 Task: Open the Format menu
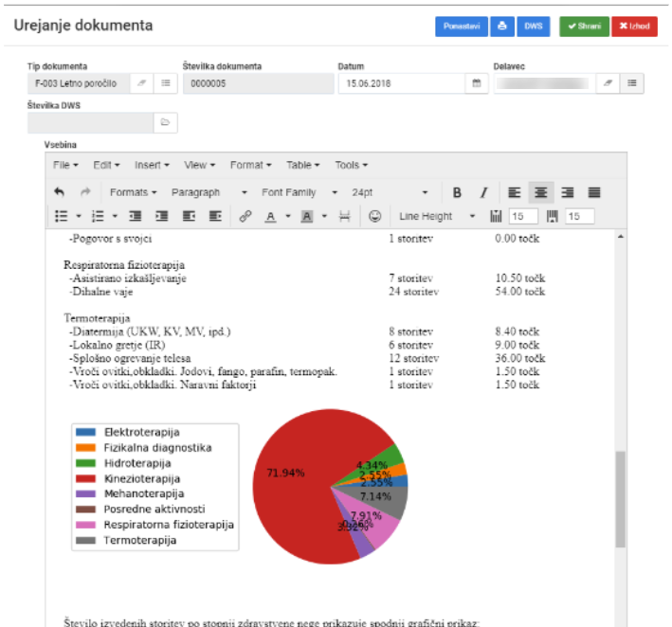point(251,166)
